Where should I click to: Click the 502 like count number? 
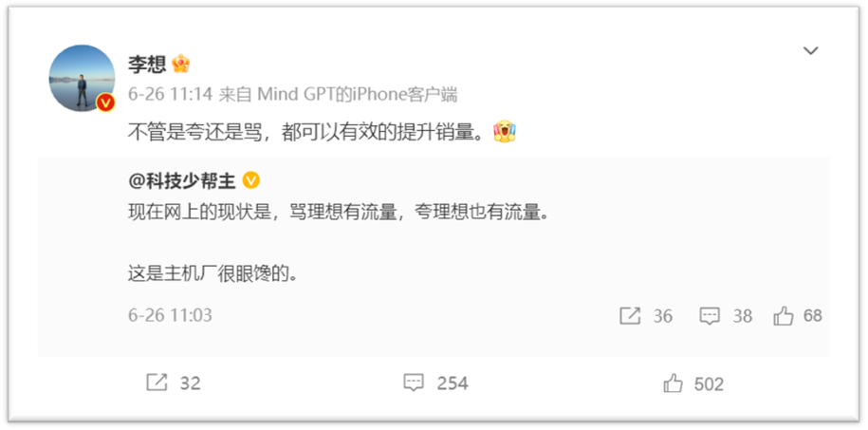(x=709, y=384)
